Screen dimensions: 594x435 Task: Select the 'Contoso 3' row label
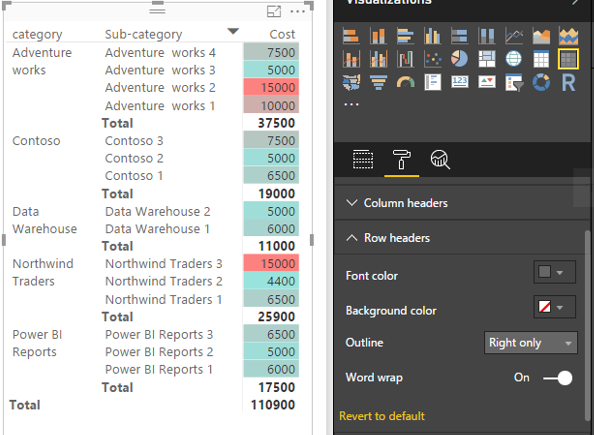pos(134,141)
